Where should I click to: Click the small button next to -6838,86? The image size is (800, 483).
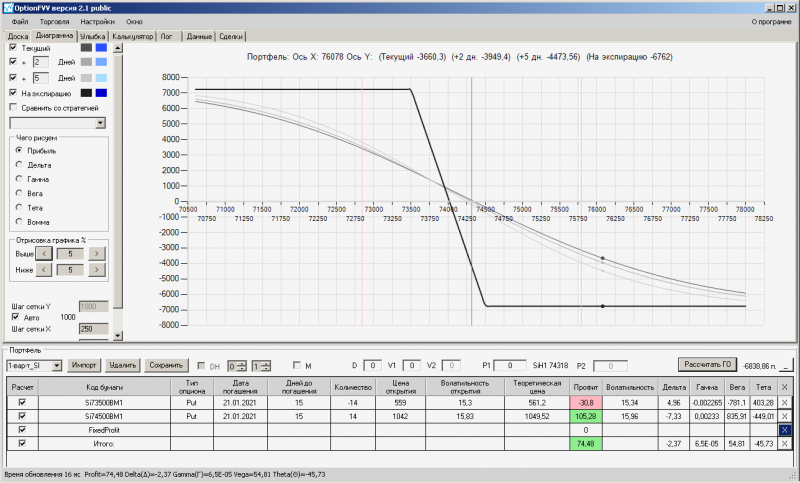point(786,366)
